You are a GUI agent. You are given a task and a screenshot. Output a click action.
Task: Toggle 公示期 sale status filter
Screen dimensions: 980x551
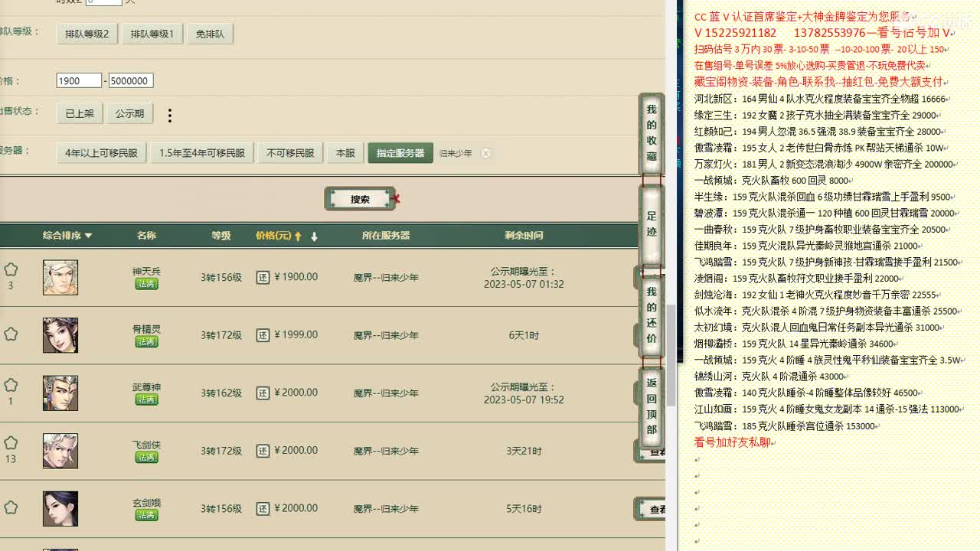[x=129, y=113]
